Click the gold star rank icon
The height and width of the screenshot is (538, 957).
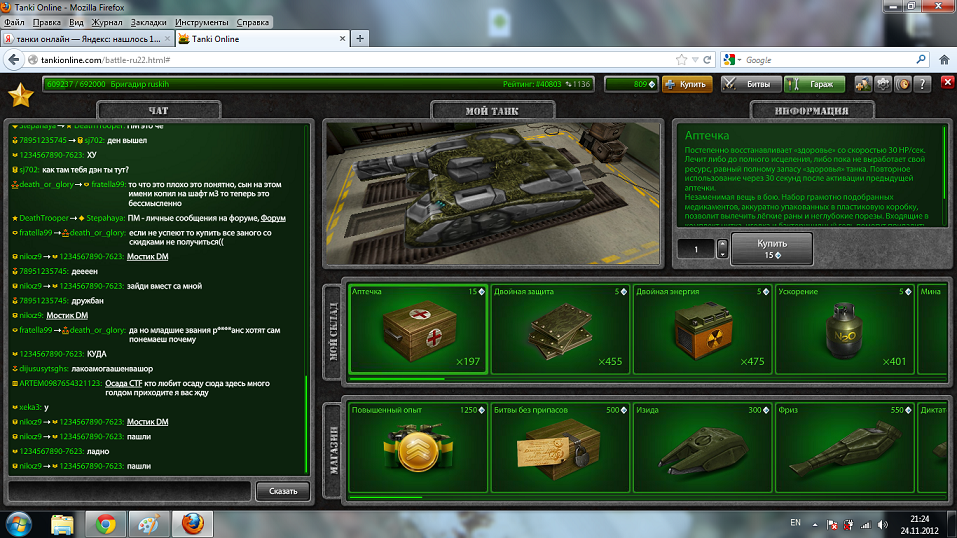(x=20, y=96)
